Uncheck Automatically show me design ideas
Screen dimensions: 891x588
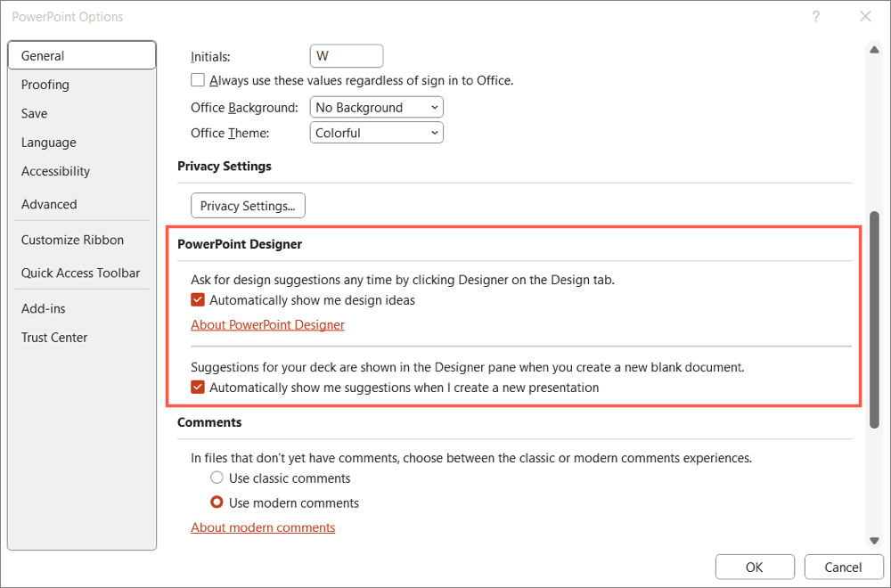(x=198, y=300)
